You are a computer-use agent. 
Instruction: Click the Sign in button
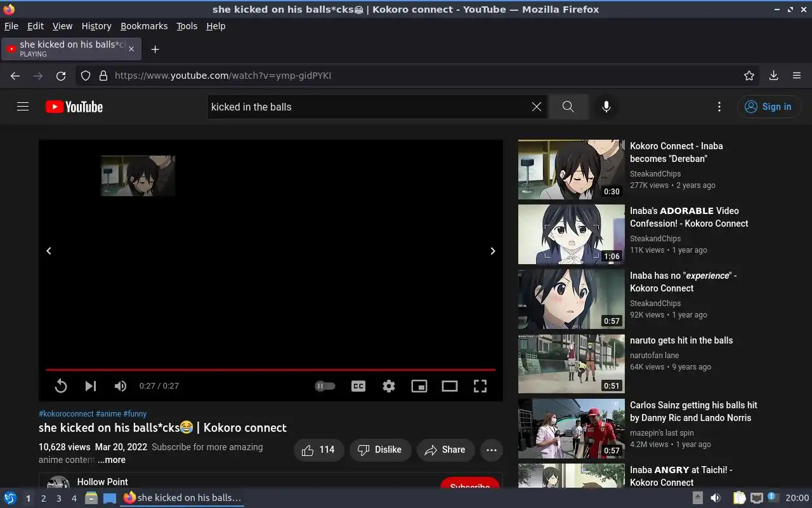pos(769,107)
